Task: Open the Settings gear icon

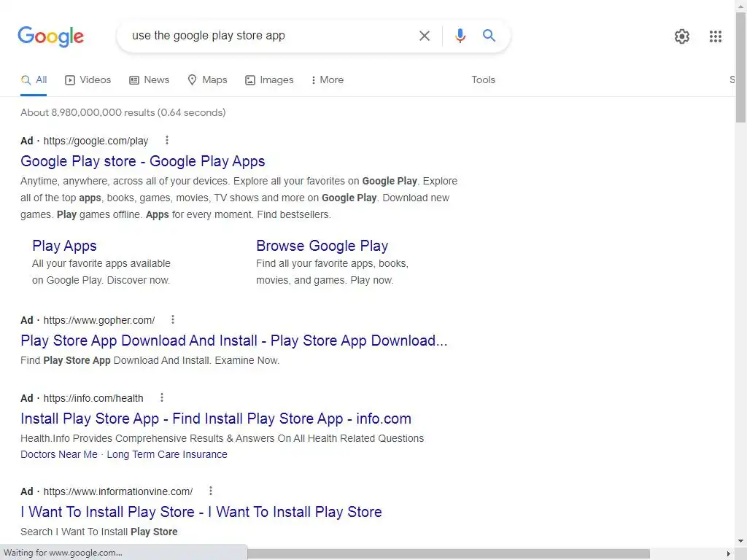Action: click(682, 36)
